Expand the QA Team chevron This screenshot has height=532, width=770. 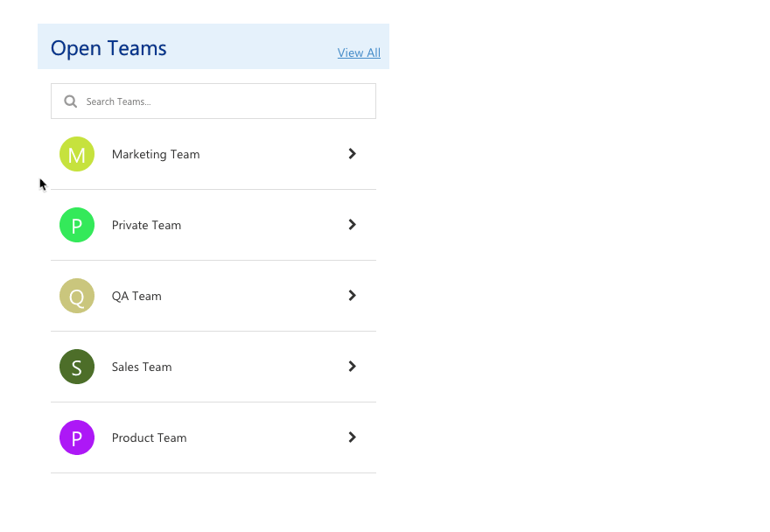pos(352,296)
